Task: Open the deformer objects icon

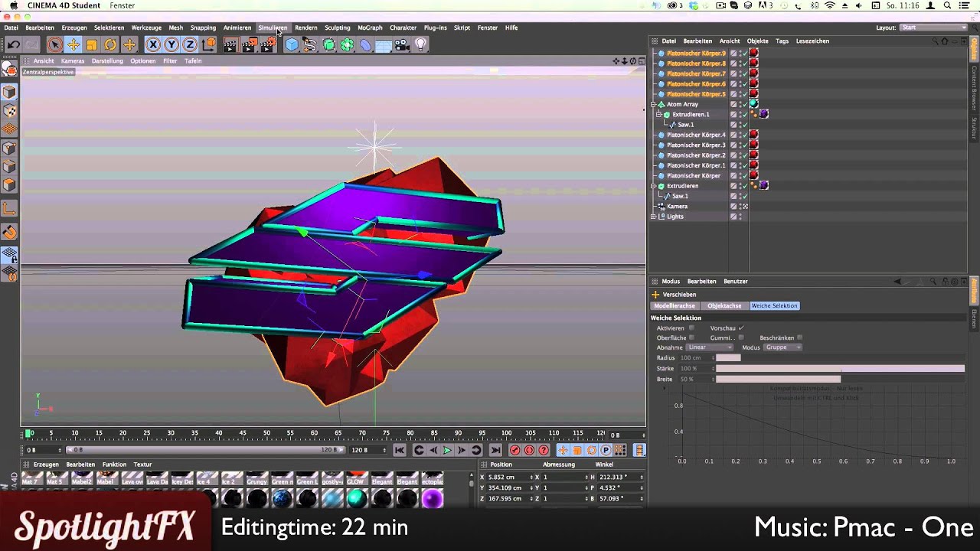Action: (365, 44)
